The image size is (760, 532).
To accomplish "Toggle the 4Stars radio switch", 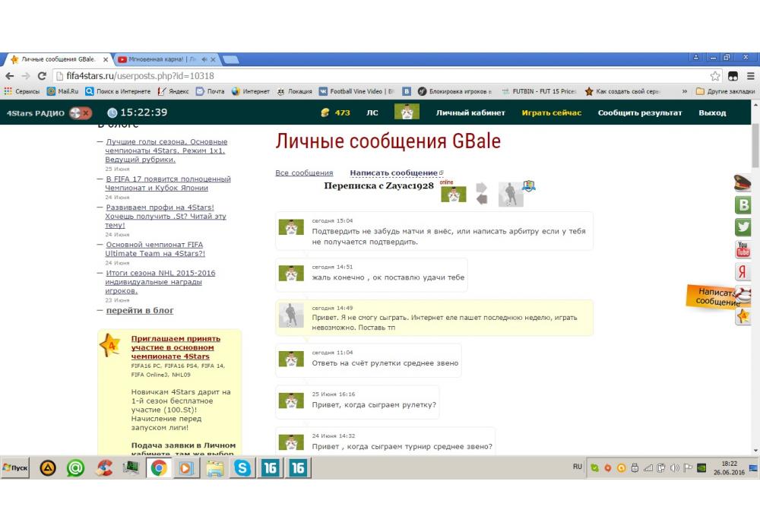I will [80, 113].
